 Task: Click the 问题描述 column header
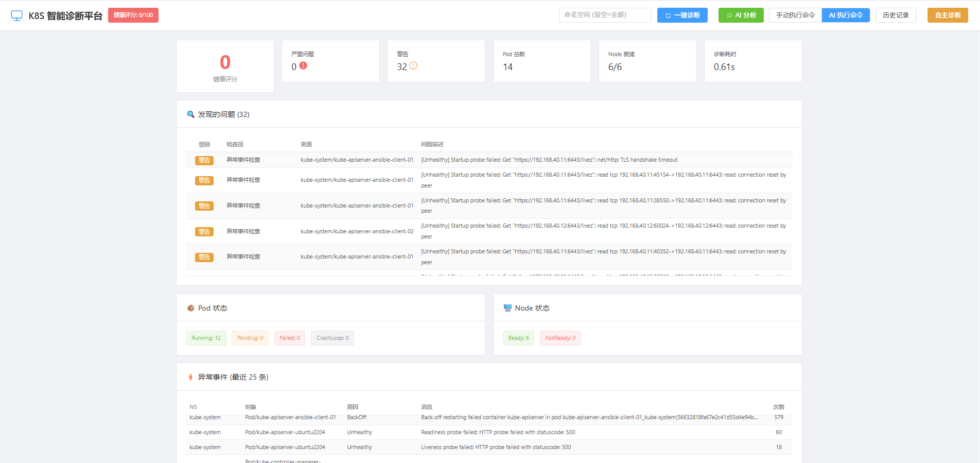point(432,145)
